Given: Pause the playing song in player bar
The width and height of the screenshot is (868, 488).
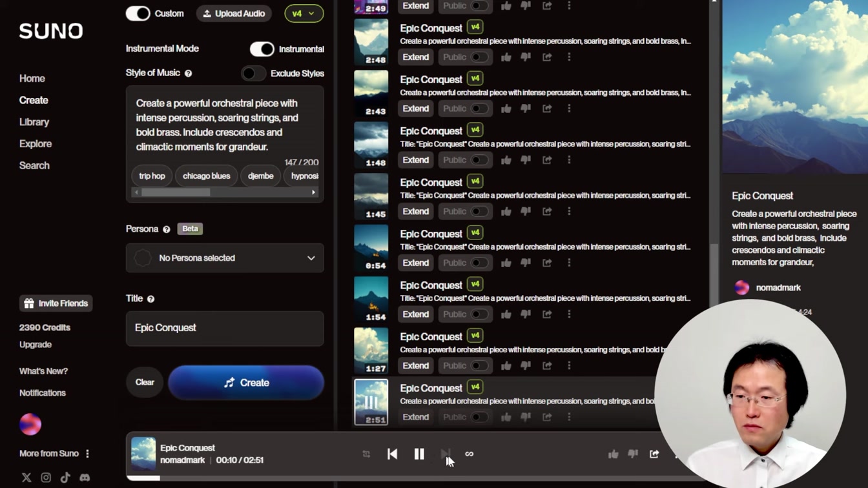Looking at the screenshot, I should [419, 454].
